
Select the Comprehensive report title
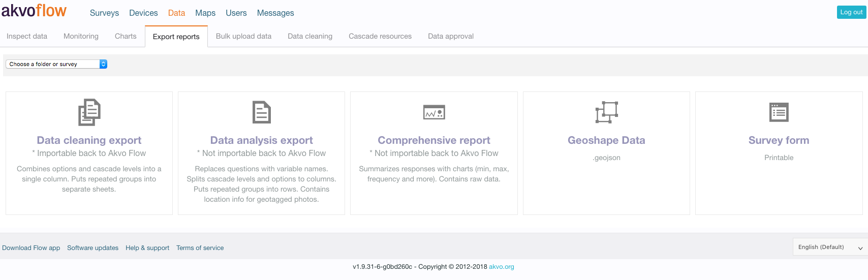(434, 140)
